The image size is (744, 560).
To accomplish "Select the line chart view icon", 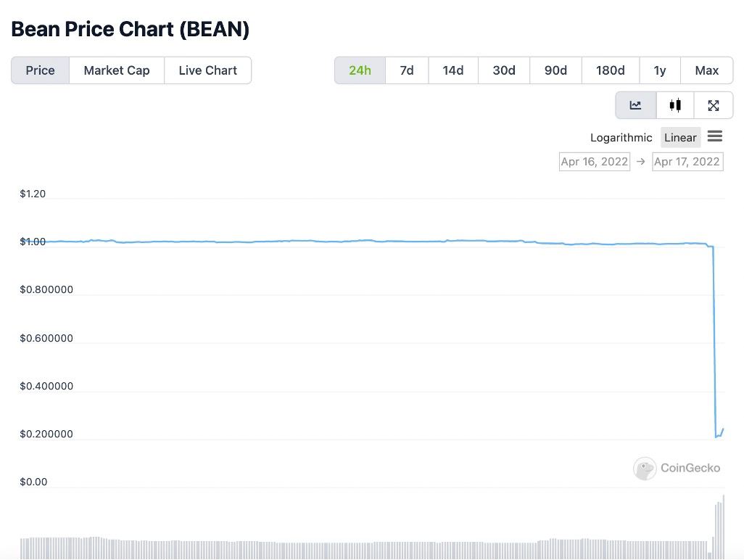I will (636, 105).
